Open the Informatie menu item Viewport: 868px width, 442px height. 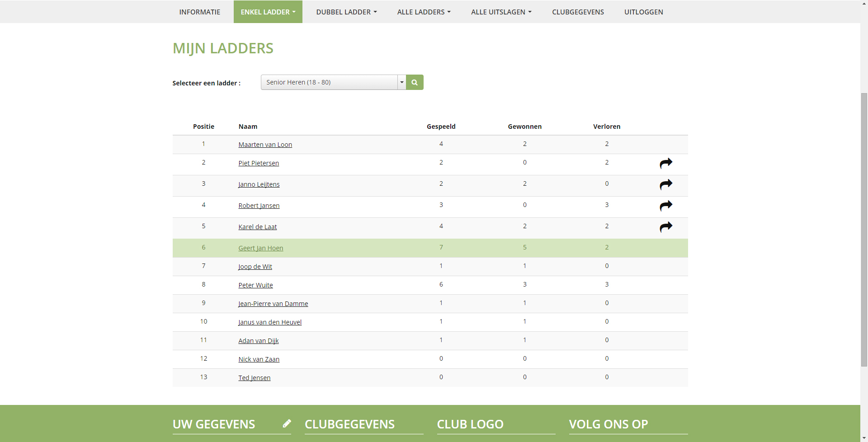pyautogui.click(x=200, y=12)
